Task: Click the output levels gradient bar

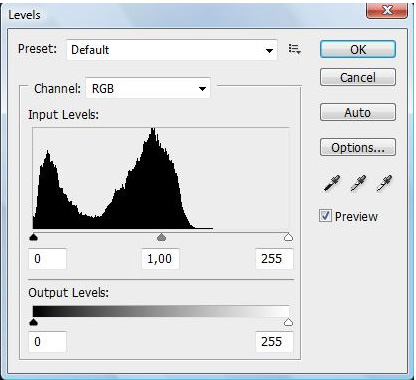Action: click(x=161, y=311)
